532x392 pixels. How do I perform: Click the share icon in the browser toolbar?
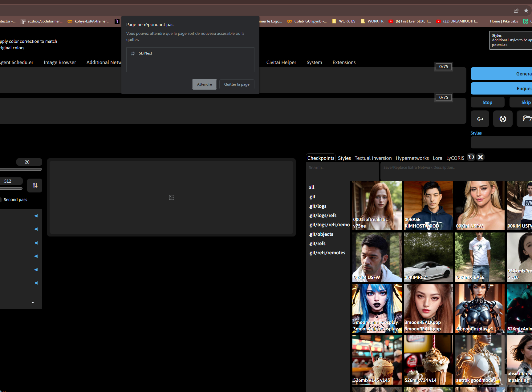[x=516, y=10]
